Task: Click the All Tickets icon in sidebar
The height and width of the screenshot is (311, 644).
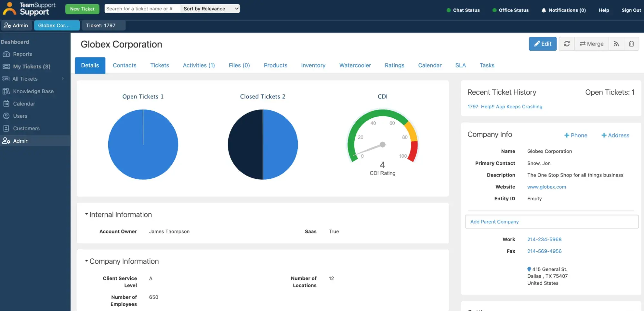Action: [5, 79]
